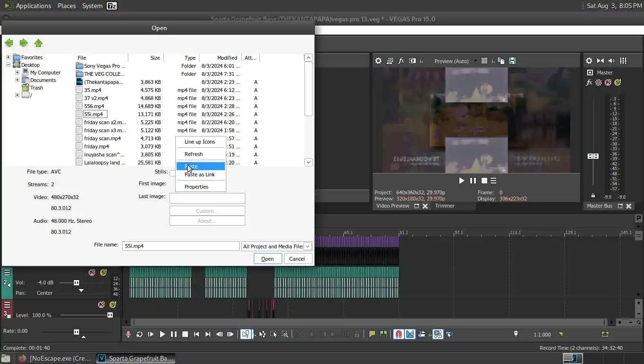Choose Line up Icons in context menu

point(200,142)
